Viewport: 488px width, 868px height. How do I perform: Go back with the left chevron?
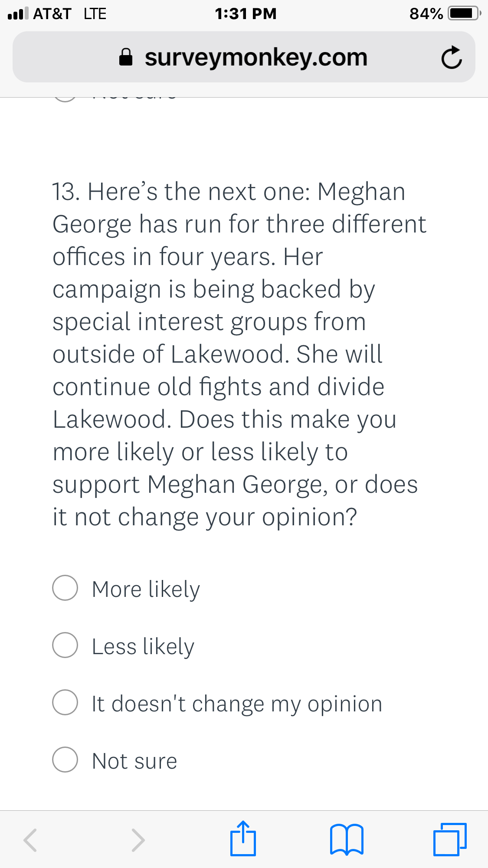(x=30, y=840)
